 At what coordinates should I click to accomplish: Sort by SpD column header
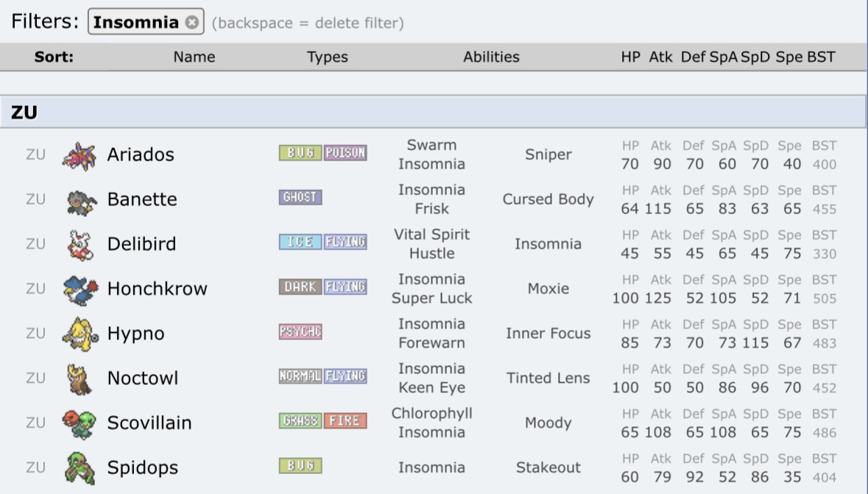(755, 57)
